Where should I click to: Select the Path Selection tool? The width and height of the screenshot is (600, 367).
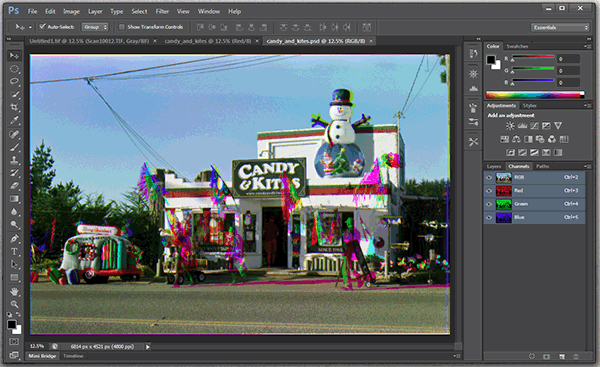14,264
